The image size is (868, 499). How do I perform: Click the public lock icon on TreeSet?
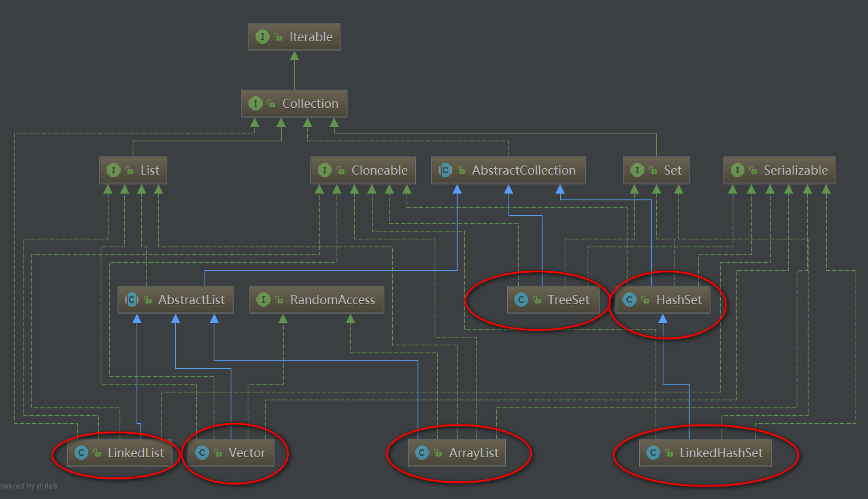click(x=538, y=301)
